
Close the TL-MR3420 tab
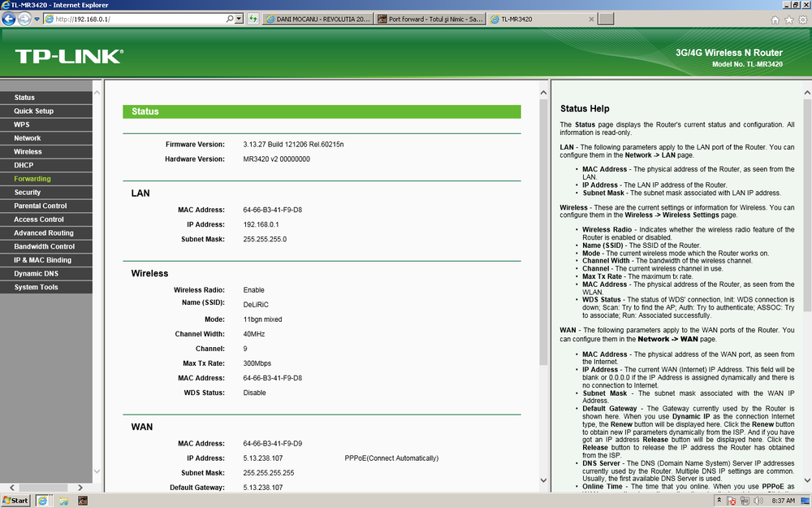coord(591,20)
